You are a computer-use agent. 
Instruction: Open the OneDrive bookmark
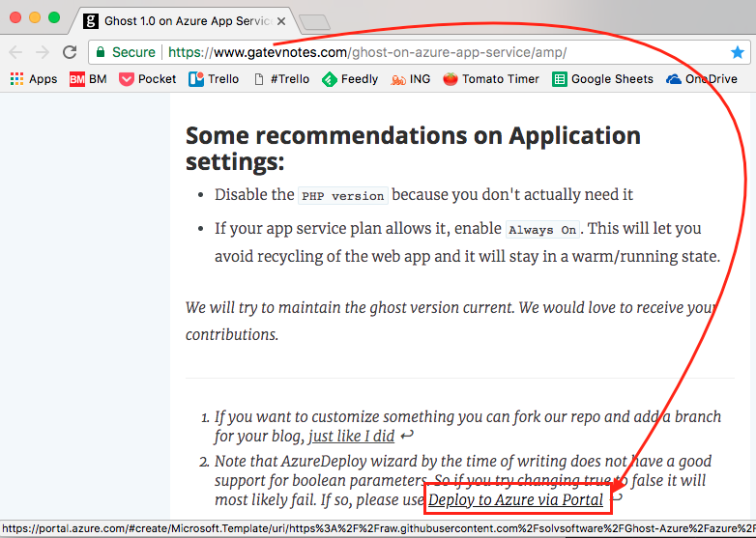702,79
